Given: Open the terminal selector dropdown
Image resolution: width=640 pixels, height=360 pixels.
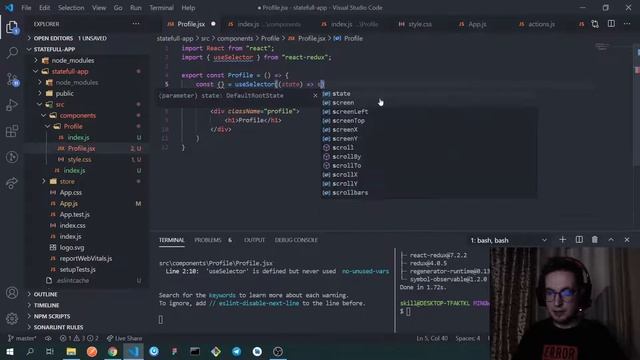Looking at the screenshot, I should coord(508,240).
